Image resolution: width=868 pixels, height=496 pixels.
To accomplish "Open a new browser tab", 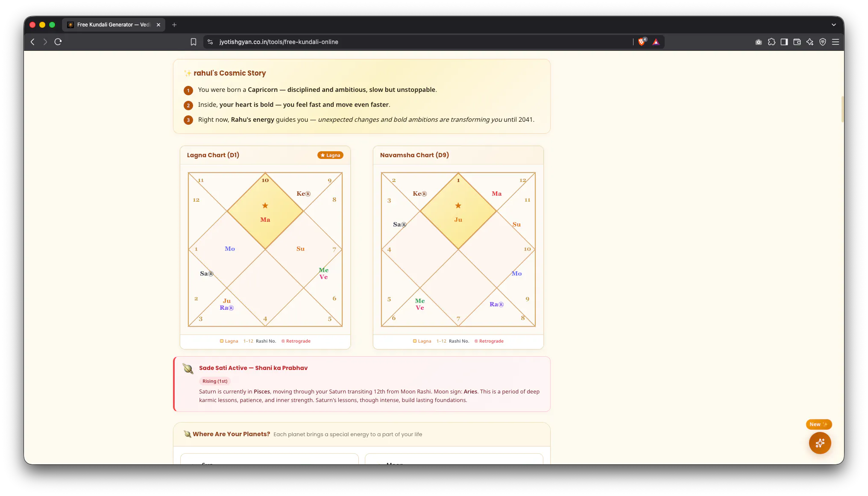I will coord(174,25).
